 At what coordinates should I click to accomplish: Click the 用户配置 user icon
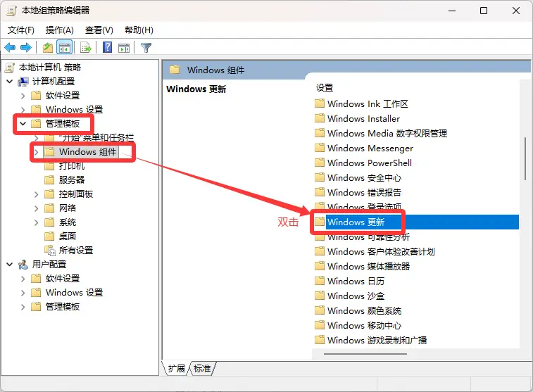click(x=23, y=265)
